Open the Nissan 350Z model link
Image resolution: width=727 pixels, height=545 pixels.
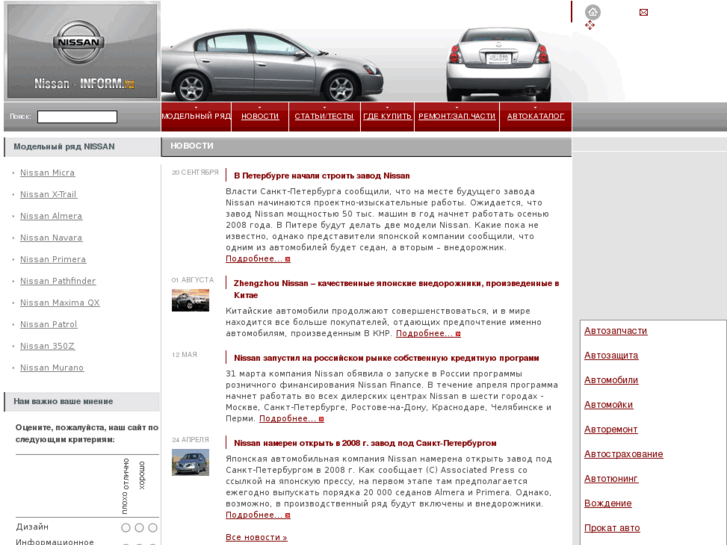pos(47,346)
